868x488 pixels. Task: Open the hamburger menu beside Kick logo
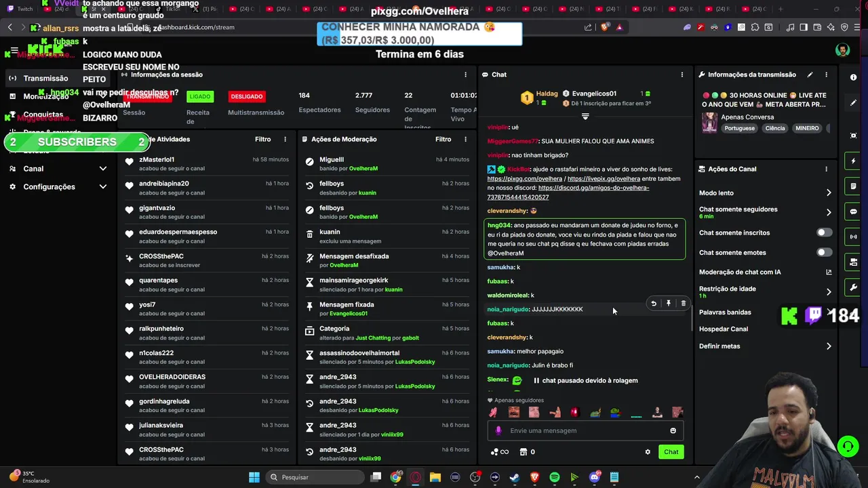pyautogui.click(x=14, y=51)
